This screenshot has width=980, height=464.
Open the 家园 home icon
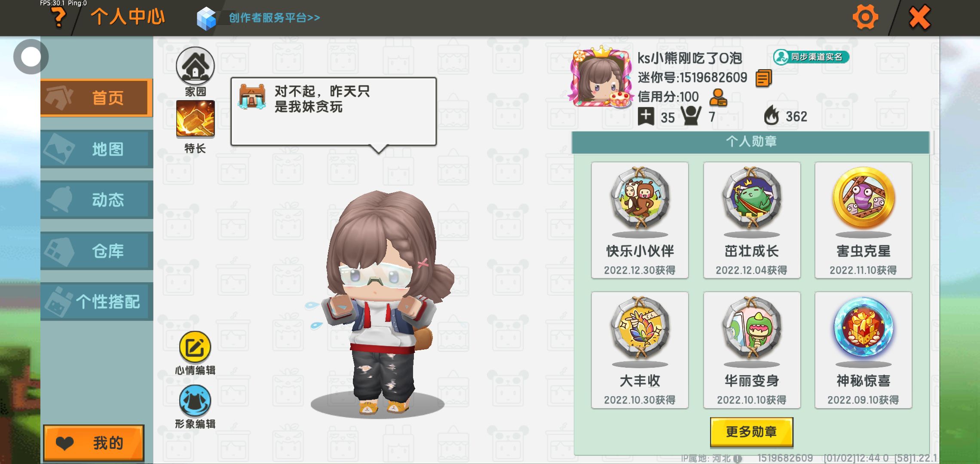click(x=195, y=66)
